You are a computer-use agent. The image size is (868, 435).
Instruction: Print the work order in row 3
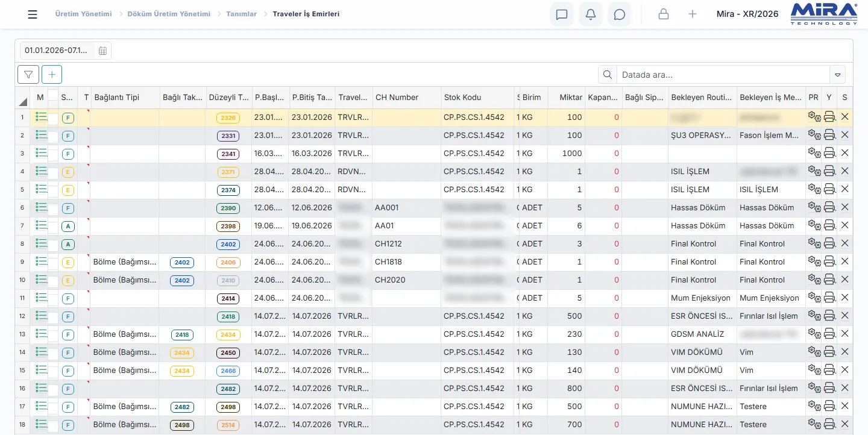(829, 154)
